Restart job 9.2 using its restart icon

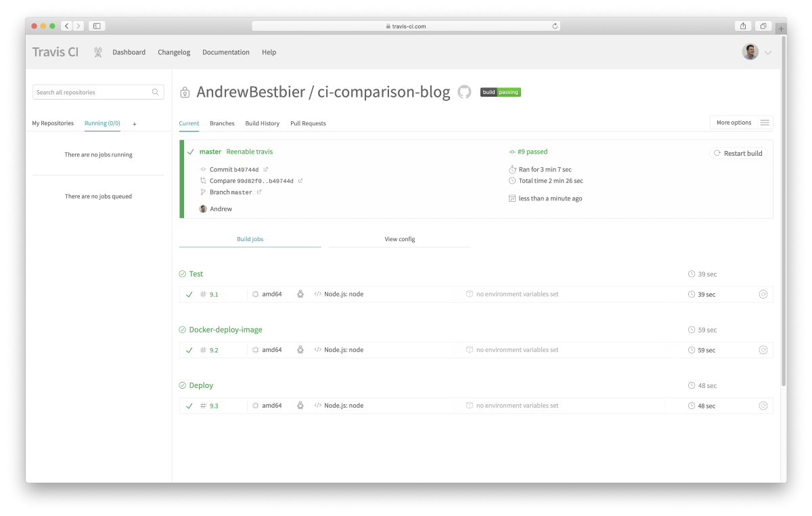[x=763, y=350]
